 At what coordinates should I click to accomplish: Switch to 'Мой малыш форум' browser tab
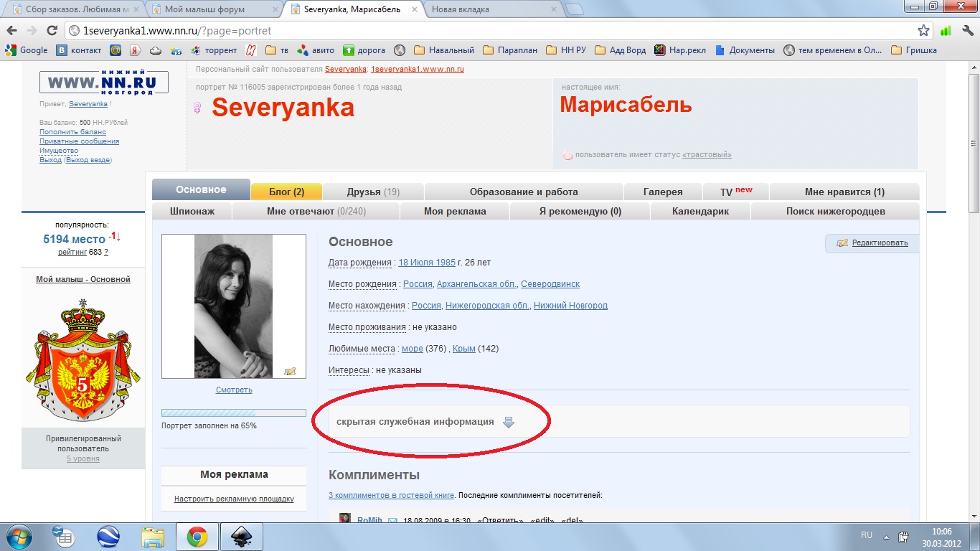(x=213, y=9)
